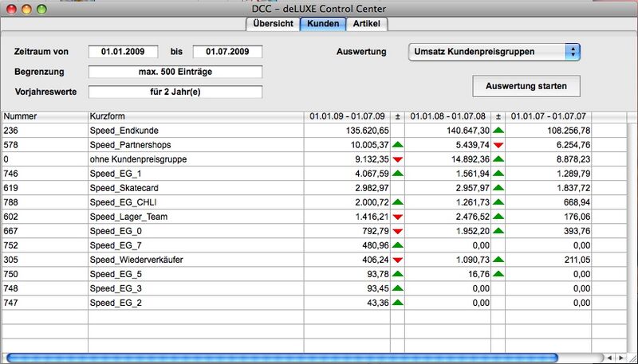The width and height of the screenshot is (638, 364).
Task: Switch to the Artikel tab
Action: coord(366,24)
